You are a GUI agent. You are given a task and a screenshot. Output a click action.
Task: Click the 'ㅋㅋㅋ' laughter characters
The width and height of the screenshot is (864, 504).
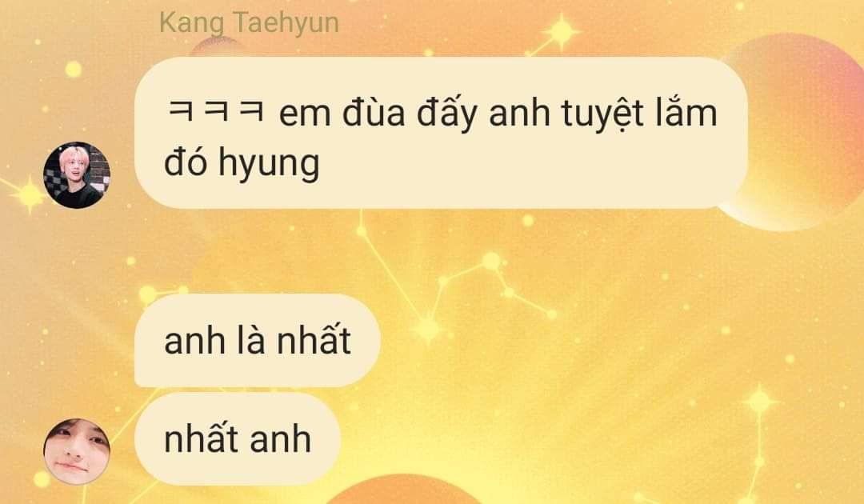[x=216, y=110]
